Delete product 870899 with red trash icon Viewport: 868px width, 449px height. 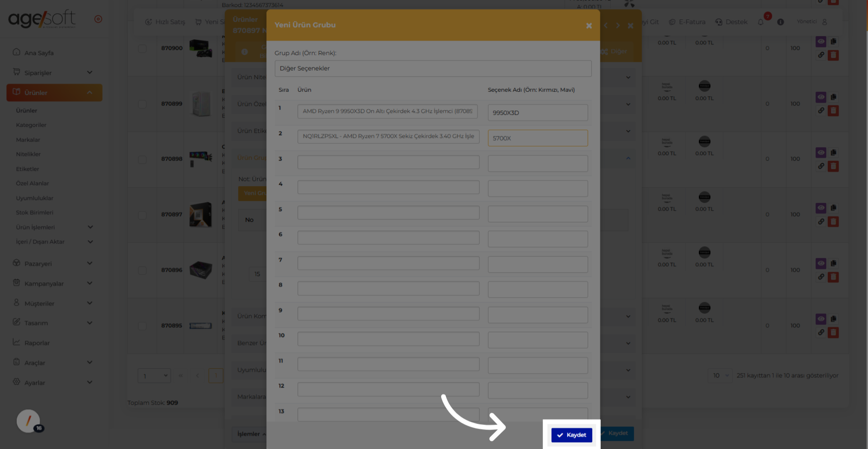pyautogui.click(x=833, y=111)
